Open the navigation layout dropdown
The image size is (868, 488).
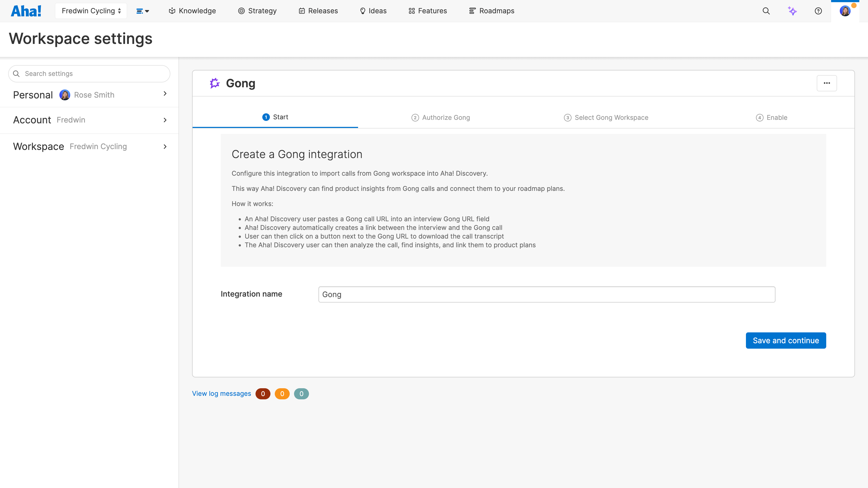[x=142, y=11]
